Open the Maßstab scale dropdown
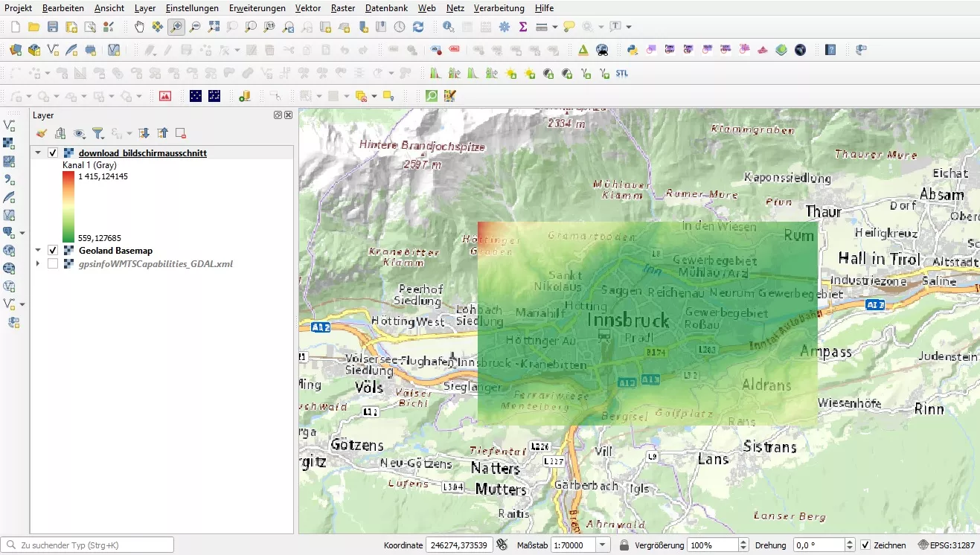This screenshot has height=555, width=980. coord(603,545)
